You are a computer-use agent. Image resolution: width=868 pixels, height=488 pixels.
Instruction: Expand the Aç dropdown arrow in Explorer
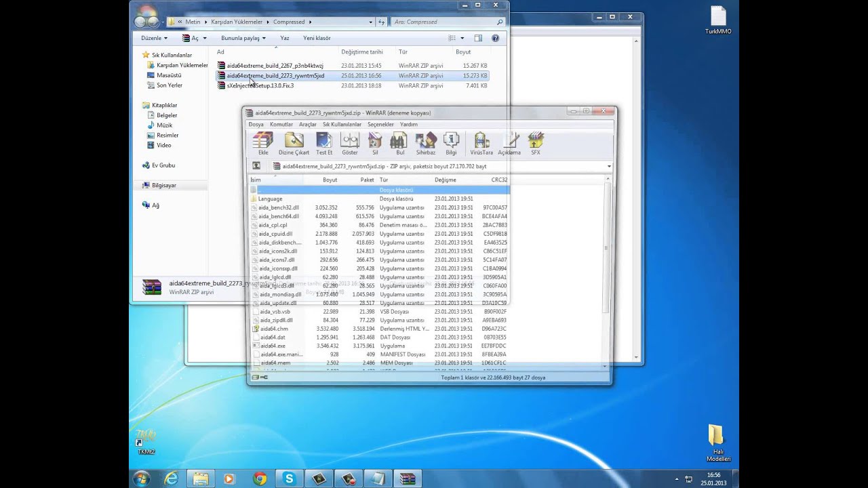204,38
